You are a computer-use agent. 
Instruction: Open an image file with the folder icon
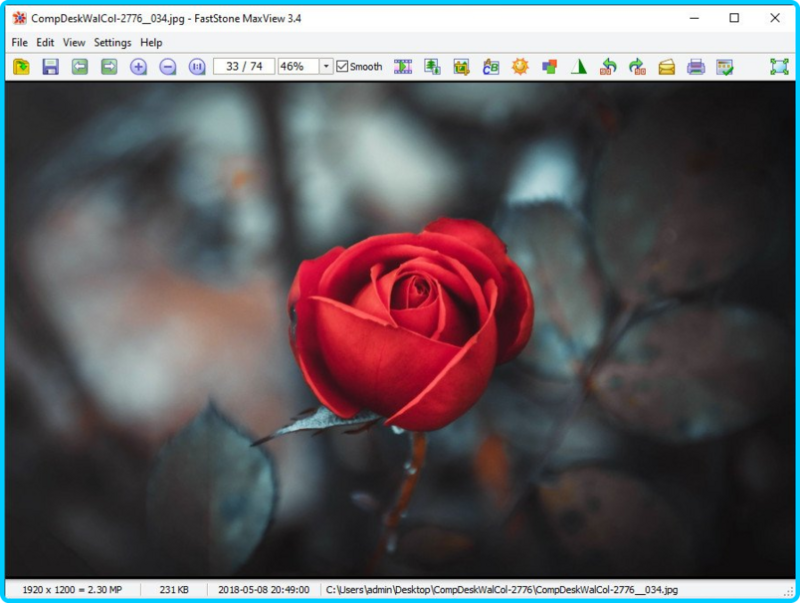click(x=21, y=67)
